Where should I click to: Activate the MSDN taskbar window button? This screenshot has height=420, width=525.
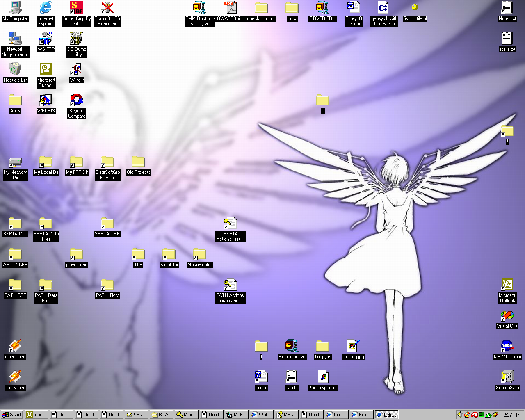pyautogui.click(x=286, y=415)
